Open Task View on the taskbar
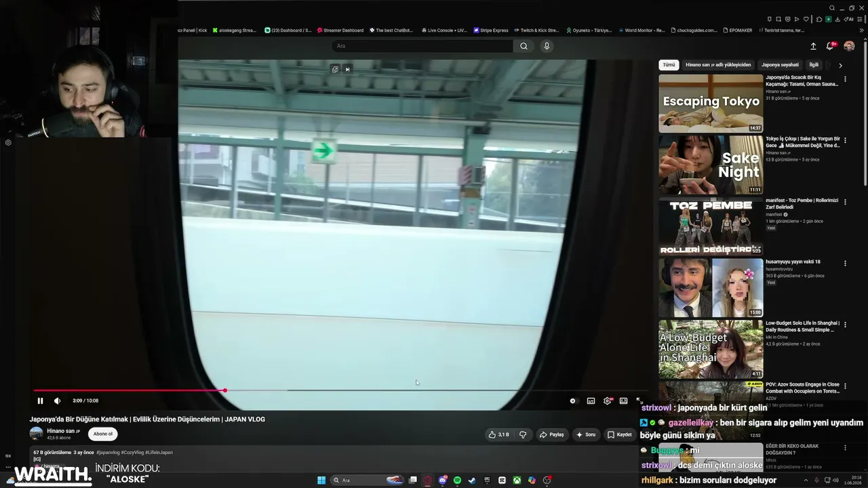Screen dimensions: 868x488 click(412, 480)
